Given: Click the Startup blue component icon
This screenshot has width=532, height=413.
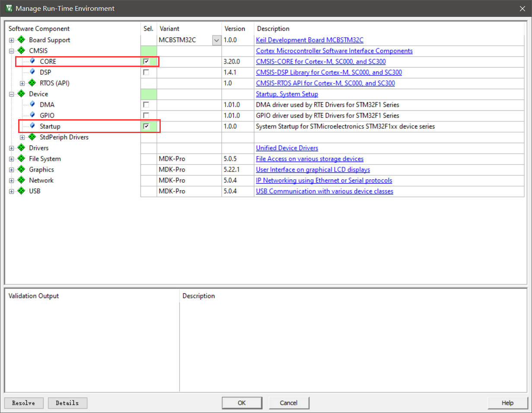Looking at the screenshot, I should click(x=32, y=126).
